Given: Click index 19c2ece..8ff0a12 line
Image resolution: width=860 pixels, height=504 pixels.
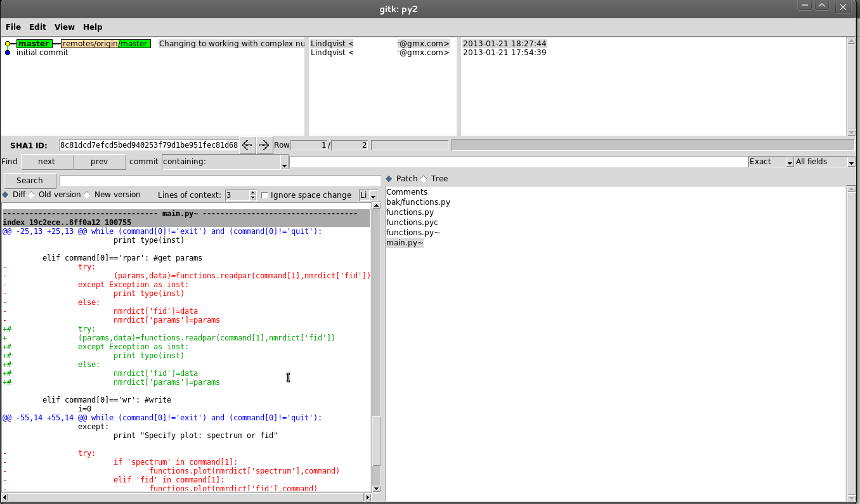Looking at the screenshot, I should point(186,223).
